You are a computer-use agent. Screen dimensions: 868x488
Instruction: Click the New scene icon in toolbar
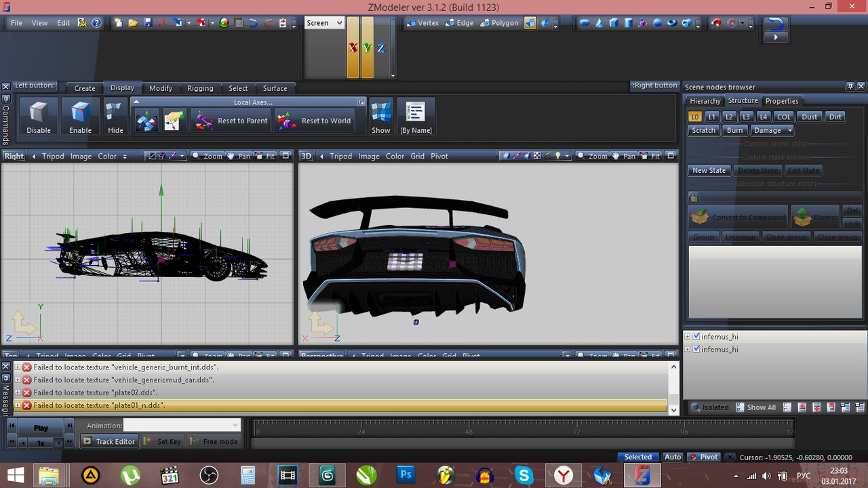point(119,22)
